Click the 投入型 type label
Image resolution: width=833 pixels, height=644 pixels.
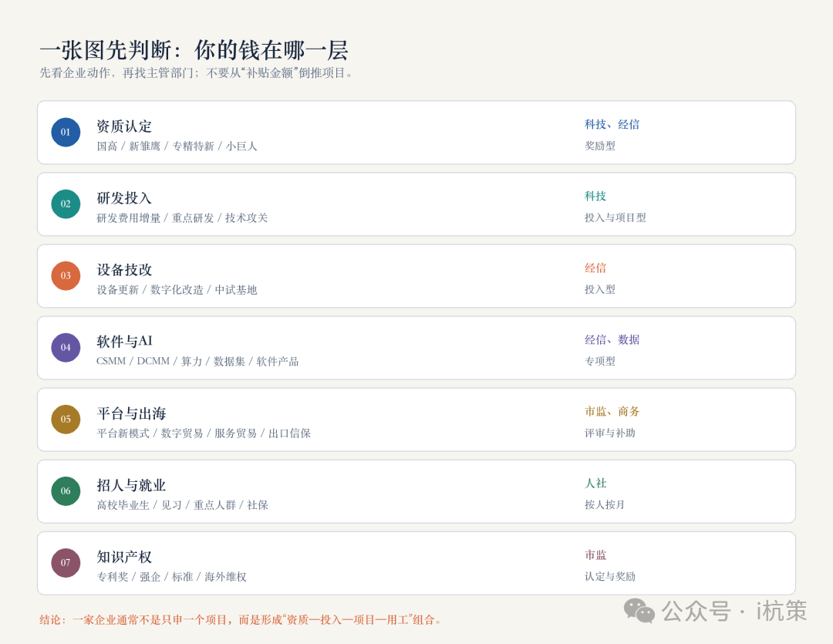[x=600, y=289]
